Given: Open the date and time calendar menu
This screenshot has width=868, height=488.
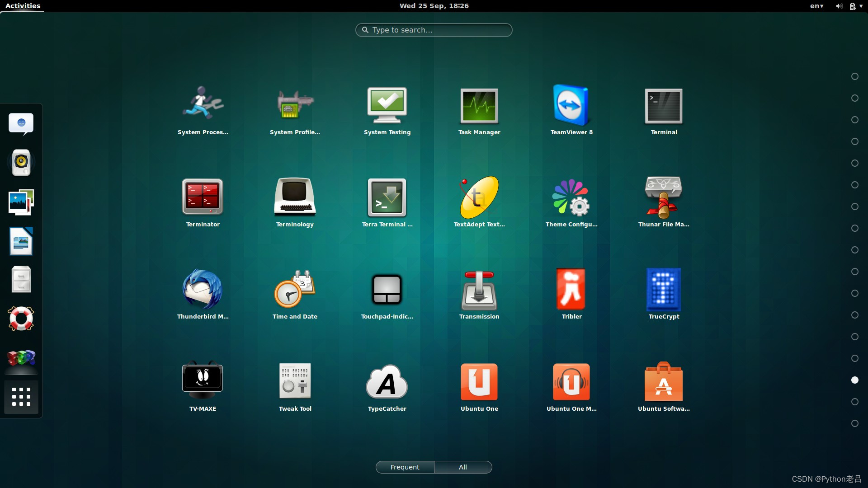Looking at the screenshot, I should [x=434, y=6].
